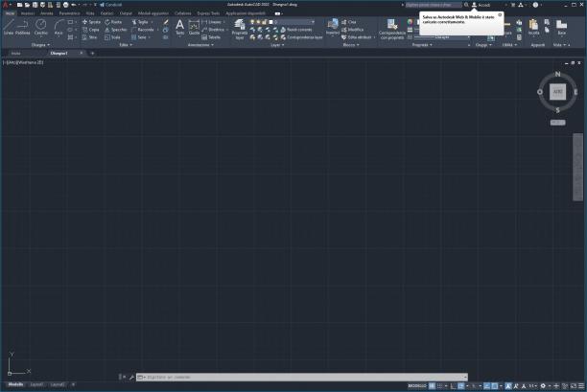Toggle annotation visibility in status bar
This screenshot has width=587, height=392.
point(508,385)
